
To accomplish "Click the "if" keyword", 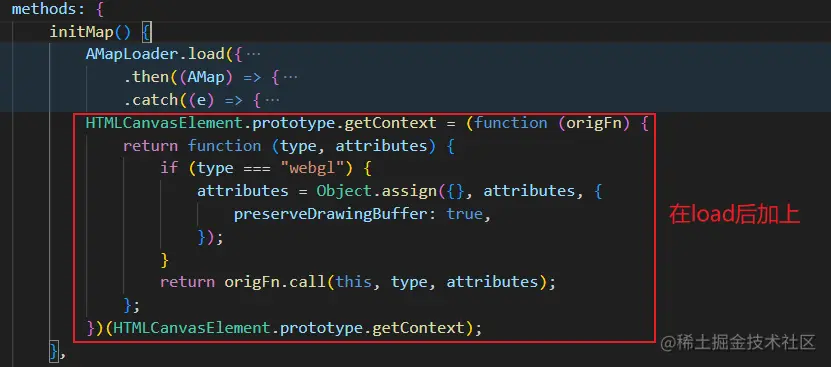I will point(169,168).
